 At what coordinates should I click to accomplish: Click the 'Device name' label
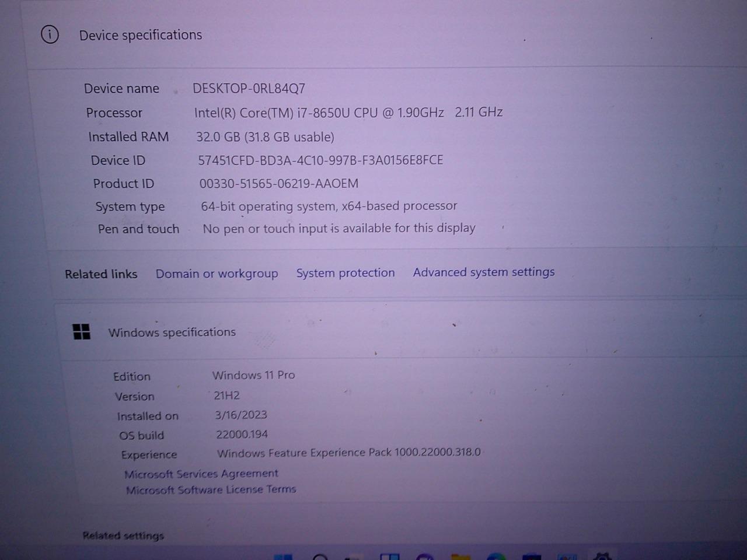121,89
